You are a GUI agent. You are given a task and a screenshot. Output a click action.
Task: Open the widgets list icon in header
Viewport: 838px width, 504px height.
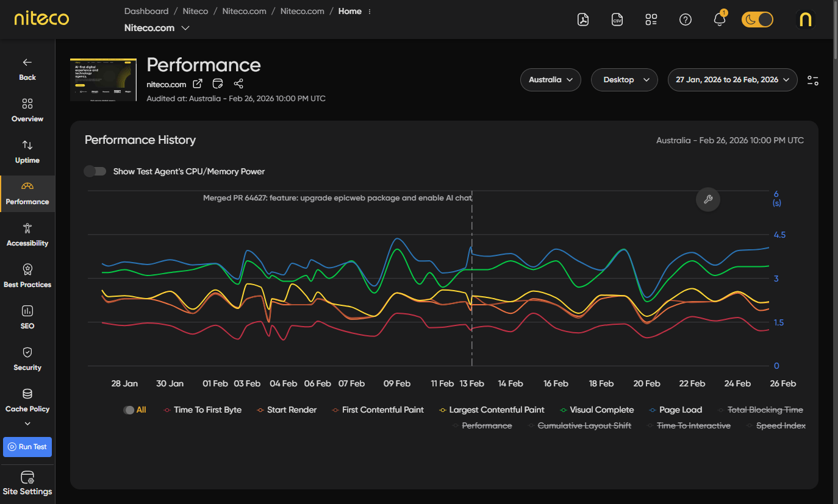pyautogui.click(x=651, y=20)
